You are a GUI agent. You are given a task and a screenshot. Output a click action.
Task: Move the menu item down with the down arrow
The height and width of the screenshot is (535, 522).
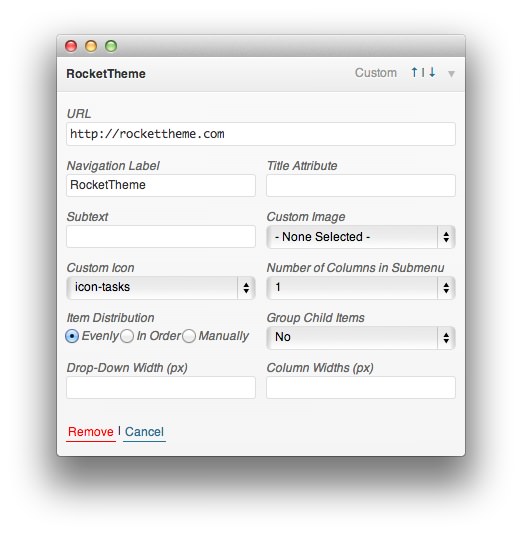click(x=432, y=72)
